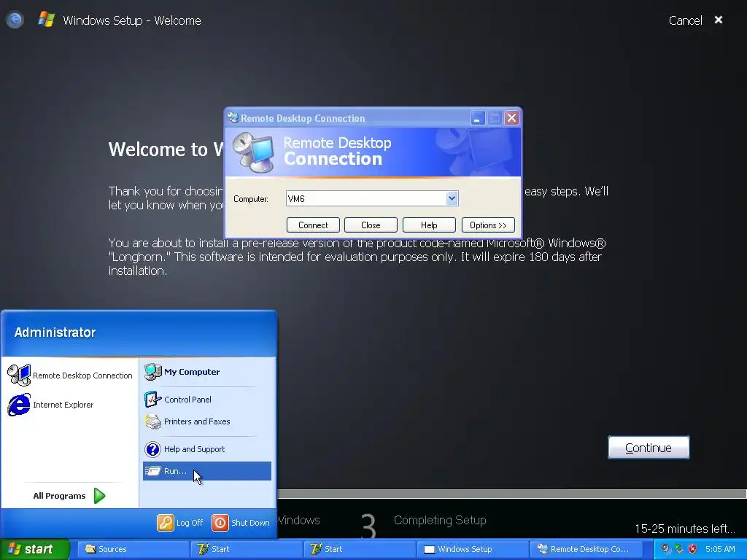Click the X icon beside Cancel
This screenshot has height=560, width=747.
[719, 20]
